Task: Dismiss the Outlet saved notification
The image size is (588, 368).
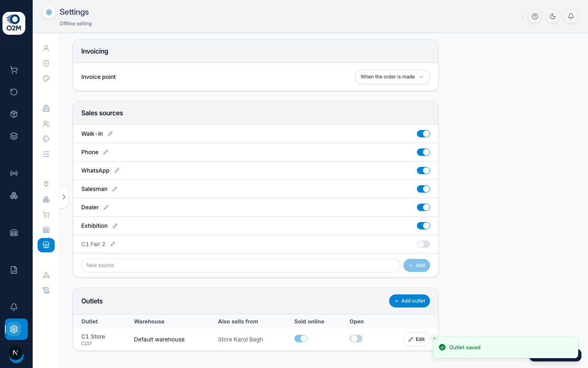Action: 434,338
